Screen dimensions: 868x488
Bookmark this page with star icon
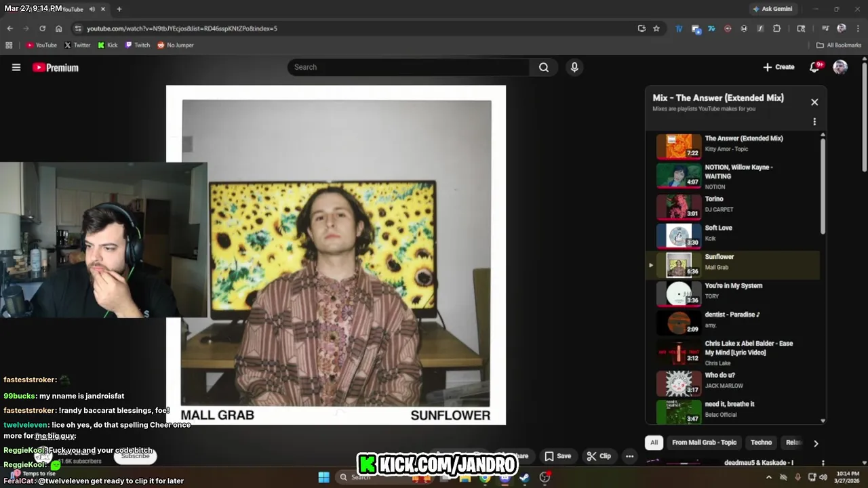point(656,28)
